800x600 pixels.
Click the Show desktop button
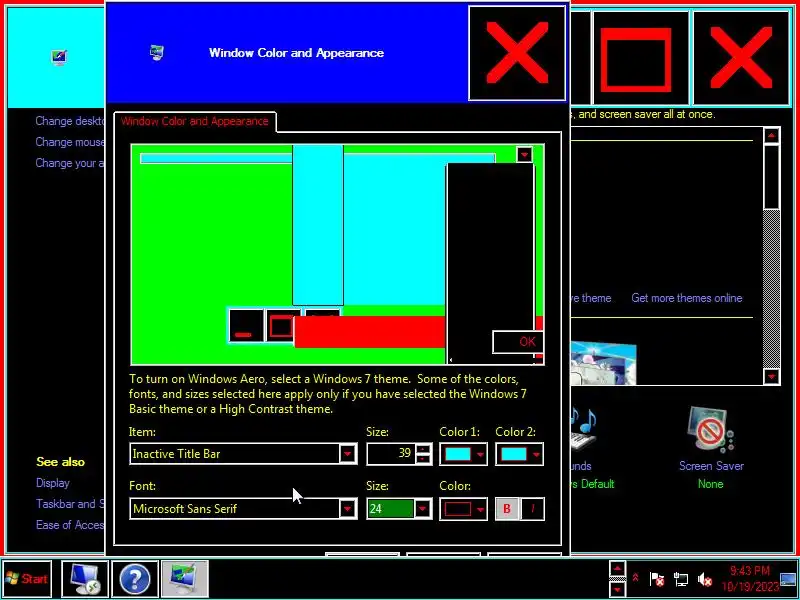[788, 579]
